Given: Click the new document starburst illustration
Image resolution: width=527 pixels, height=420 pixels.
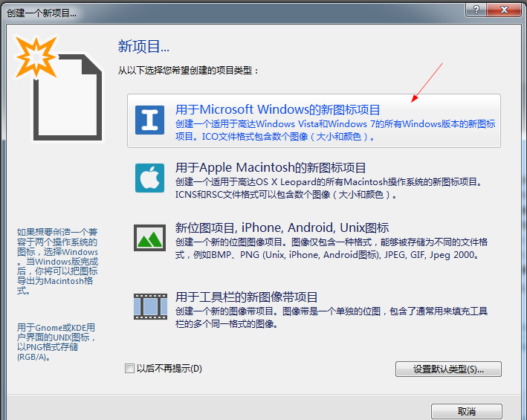Looking at the screenshot, I should coord(58,88).
